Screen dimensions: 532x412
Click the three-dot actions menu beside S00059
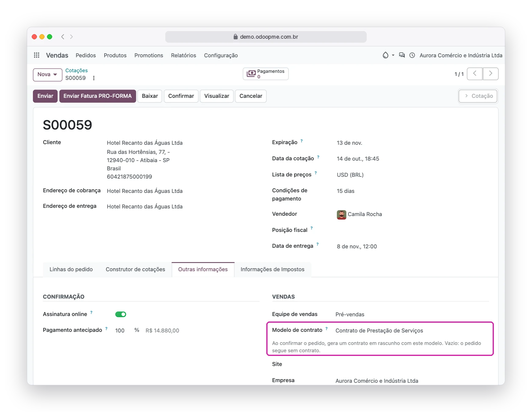(94, 78)
